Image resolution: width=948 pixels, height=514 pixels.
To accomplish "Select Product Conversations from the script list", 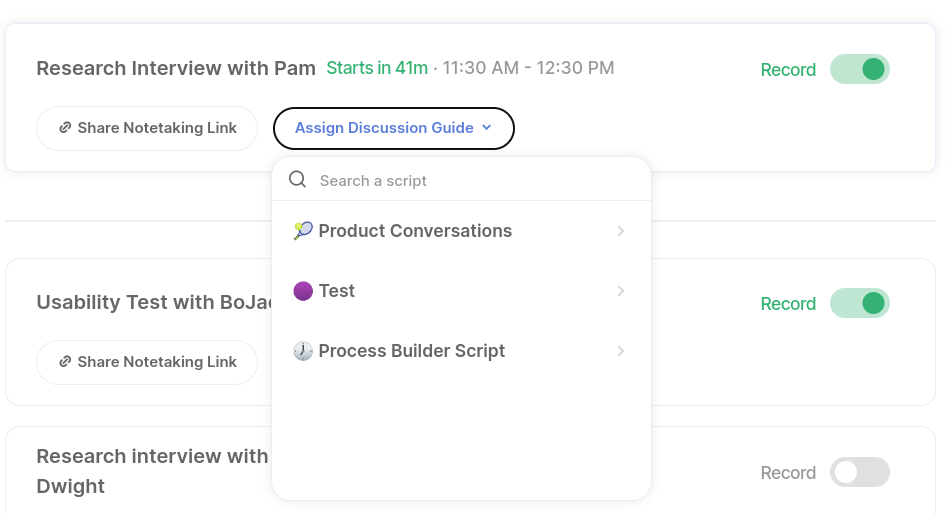I will click(x=415, y=231).
